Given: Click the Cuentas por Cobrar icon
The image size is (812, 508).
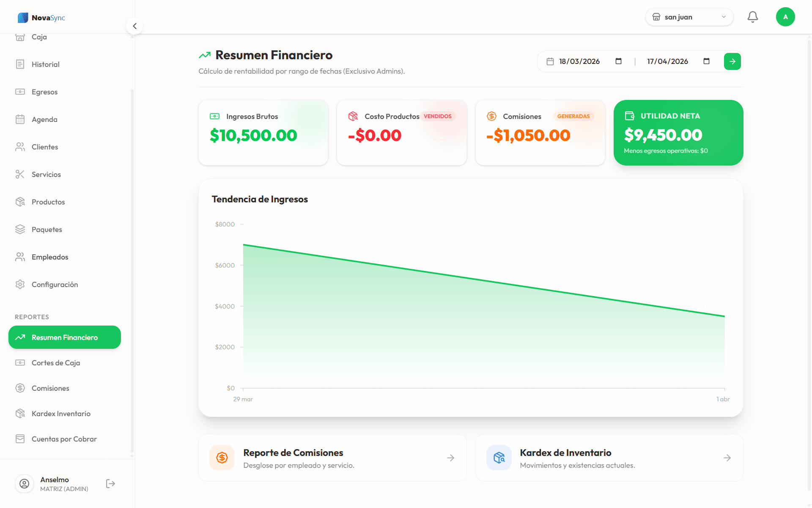Looking at the screenshot, I should (x=20, y=439).
